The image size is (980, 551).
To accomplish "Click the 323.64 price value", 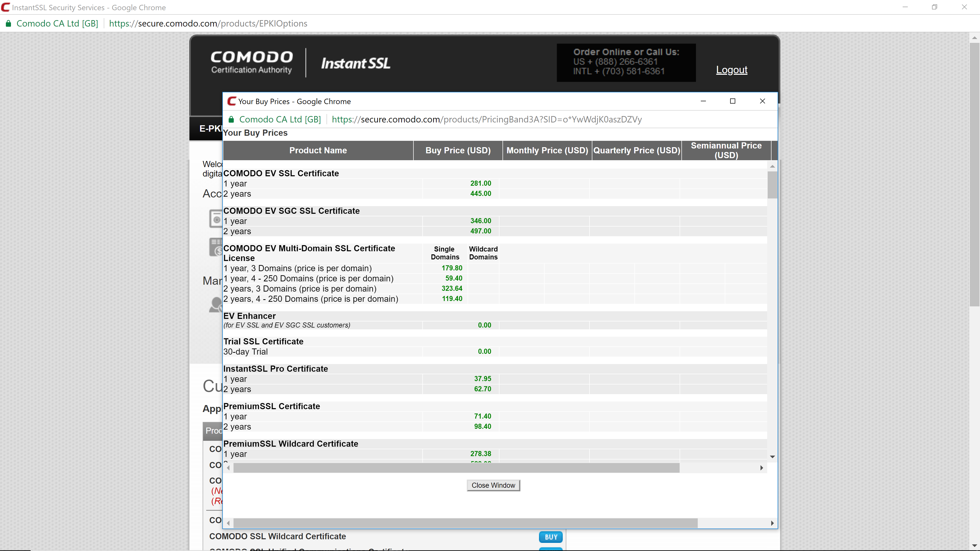I will (x=451, y=289).
